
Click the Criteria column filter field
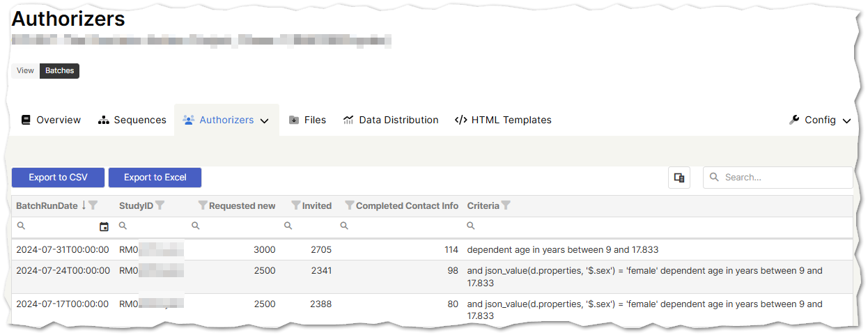tap(655, 226)
